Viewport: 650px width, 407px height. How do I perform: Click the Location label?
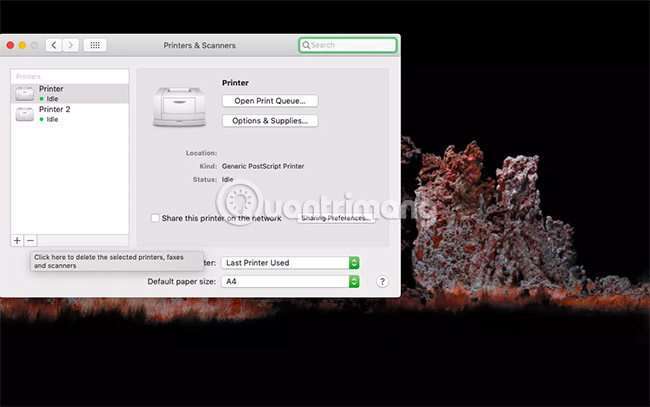[201, 153]
